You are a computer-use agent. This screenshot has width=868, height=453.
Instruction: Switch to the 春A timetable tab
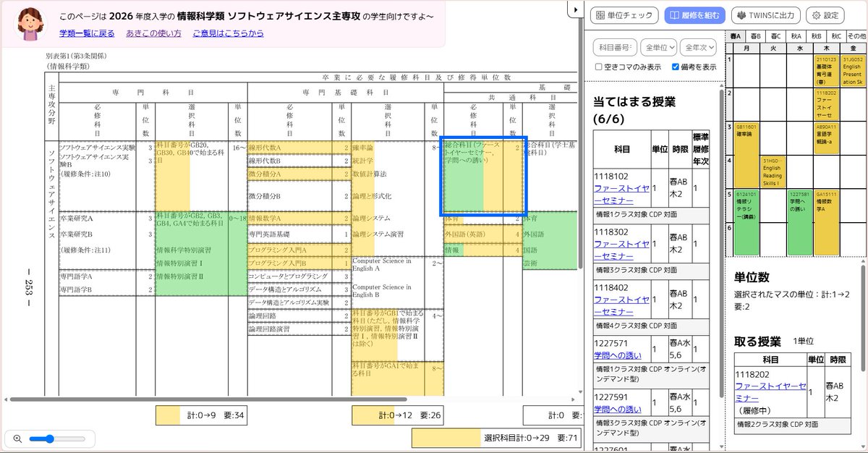coord(737,35)
